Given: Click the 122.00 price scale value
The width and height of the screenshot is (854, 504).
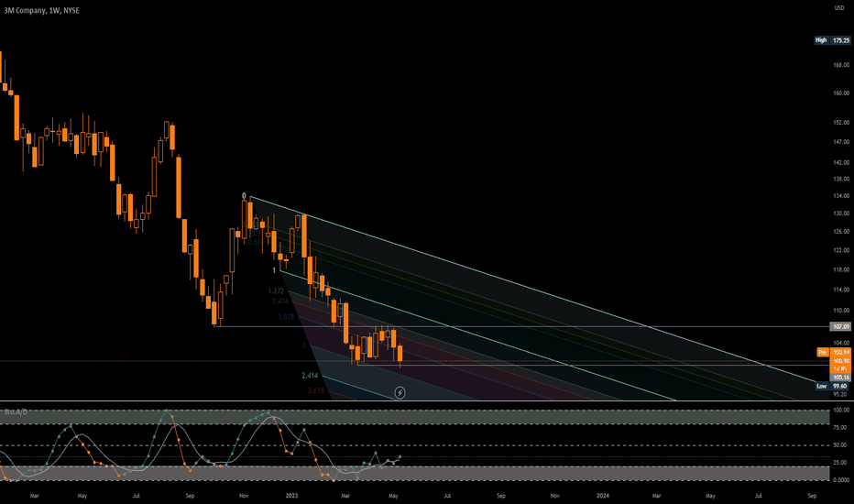Looking at the screenshot, I should click(x=841, y=251).
